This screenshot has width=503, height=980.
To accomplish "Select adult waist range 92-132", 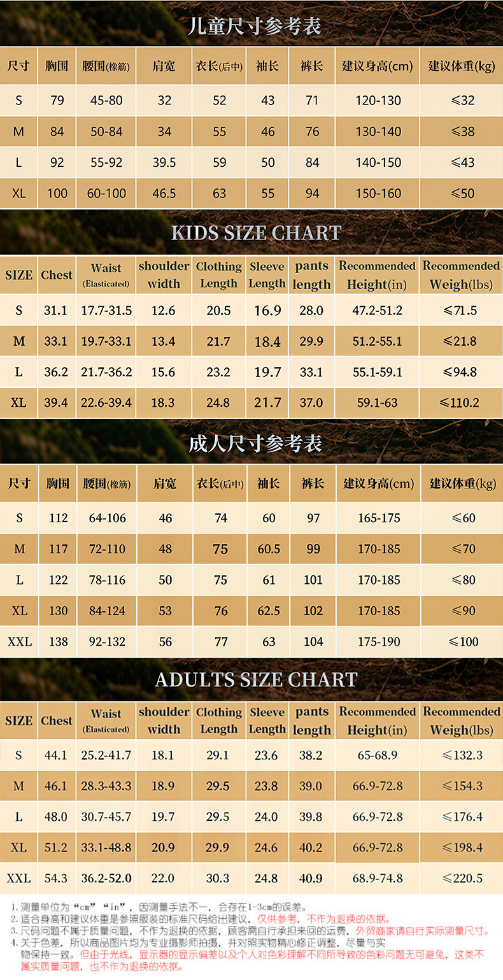I will (x=108, y=642).
